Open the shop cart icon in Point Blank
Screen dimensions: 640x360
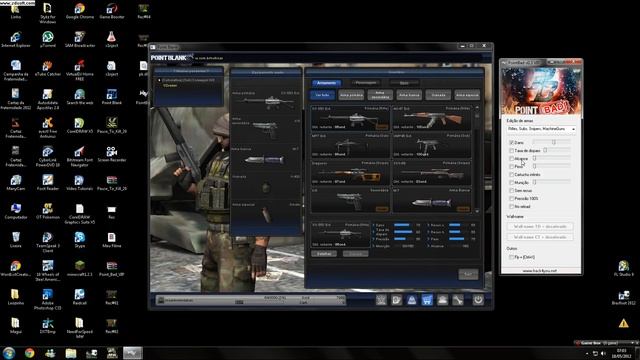(x=427, y=300)
